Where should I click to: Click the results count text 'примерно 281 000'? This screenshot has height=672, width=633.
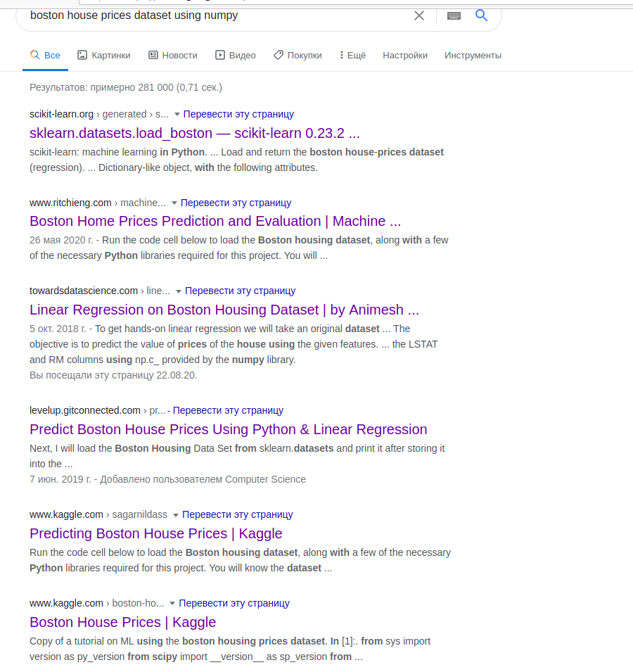coord(132,87)
